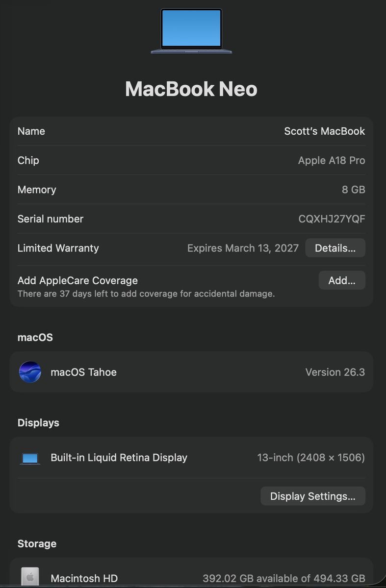This screenshot has width=386, height=588.
Task: Click the 8 GB memory value
Action: [x=353, y=190]
